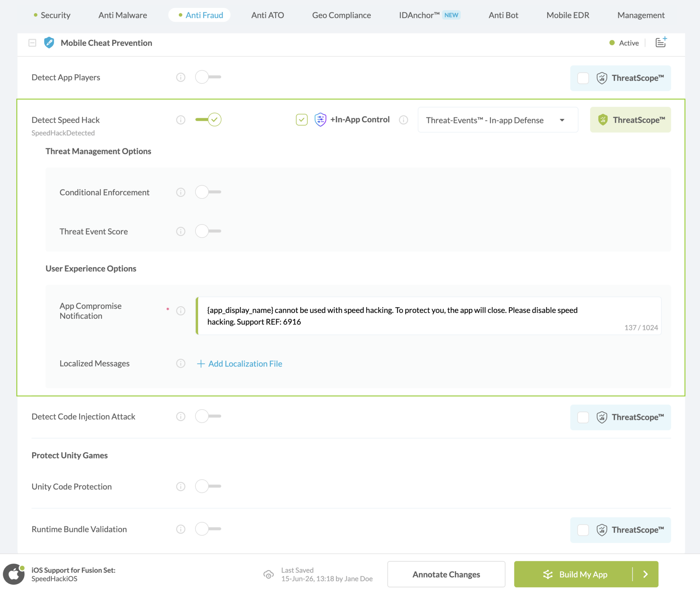The width and height of the screenshot is (700, 592).
Task: Disable the Detect Speed Hack toggle
Action: click(x=208, y=120)
